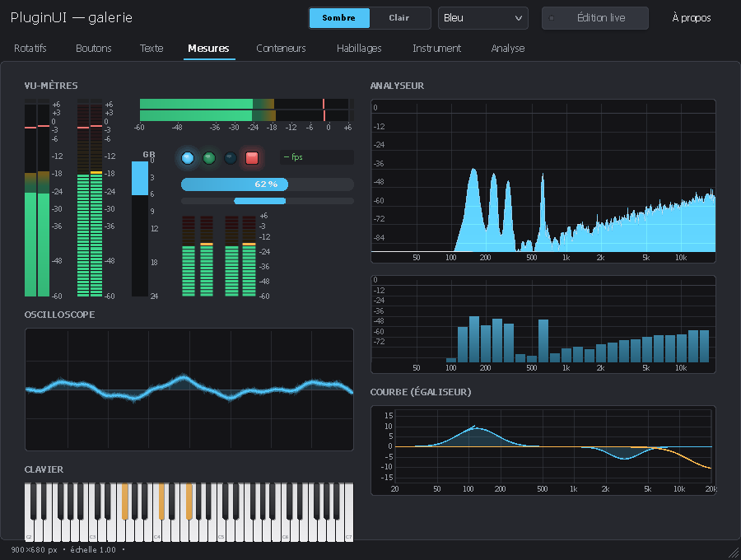
Task: Click the filled spectrum analyzer graph
Action: click(x=543, y=181)
